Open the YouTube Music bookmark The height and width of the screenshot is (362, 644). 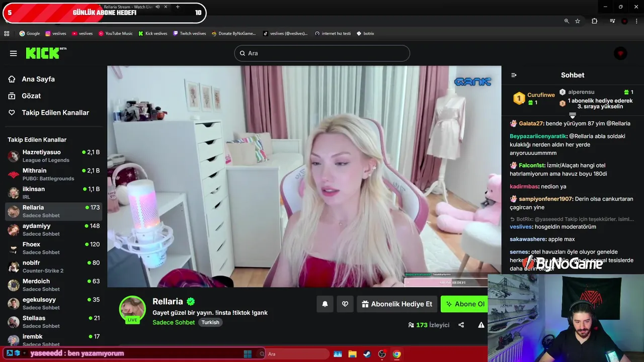116,34
